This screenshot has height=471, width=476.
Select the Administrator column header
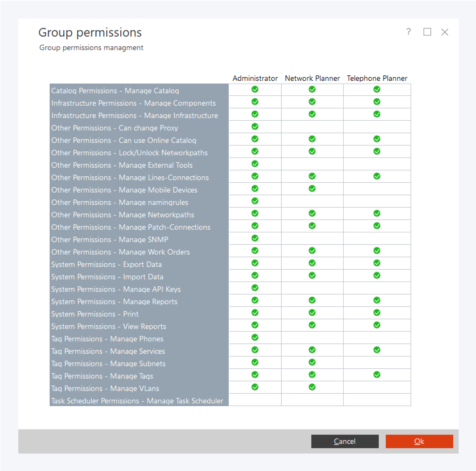point(255,78)
